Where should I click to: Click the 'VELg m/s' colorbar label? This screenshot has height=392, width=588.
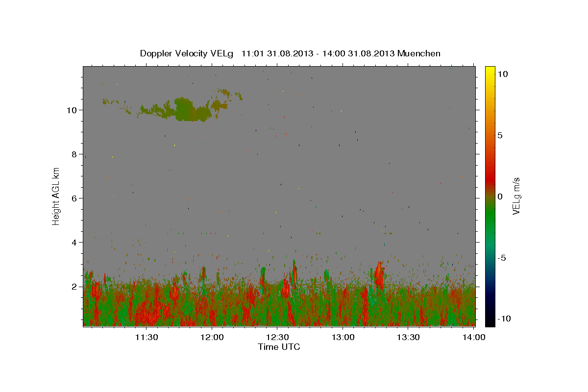click(x=516, y=196)
